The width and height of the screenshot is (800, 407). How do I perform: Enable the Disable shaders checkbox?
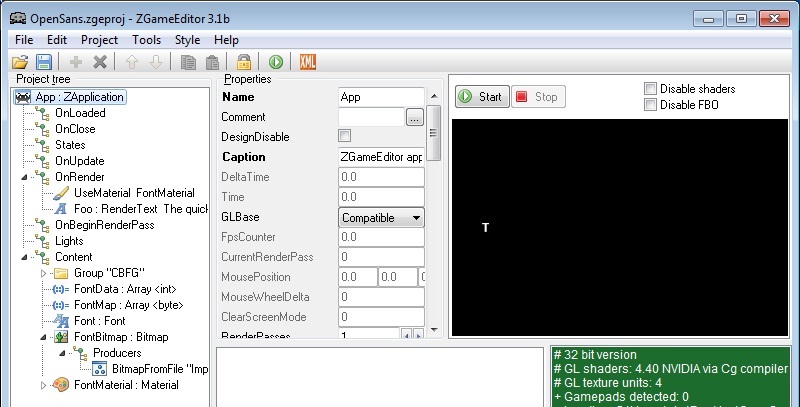(650, 89)
